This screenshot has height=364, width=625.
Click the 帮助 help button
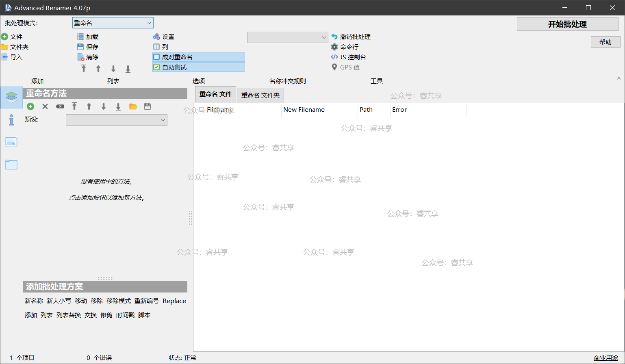tap(605, 42)
